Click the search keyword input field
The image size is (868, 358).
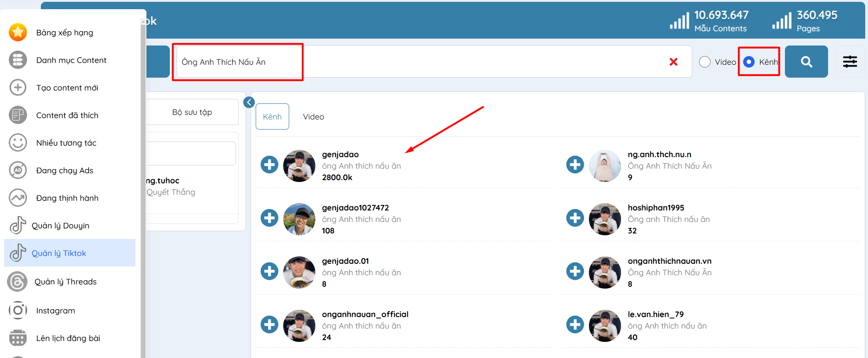[x=413, y=62]
